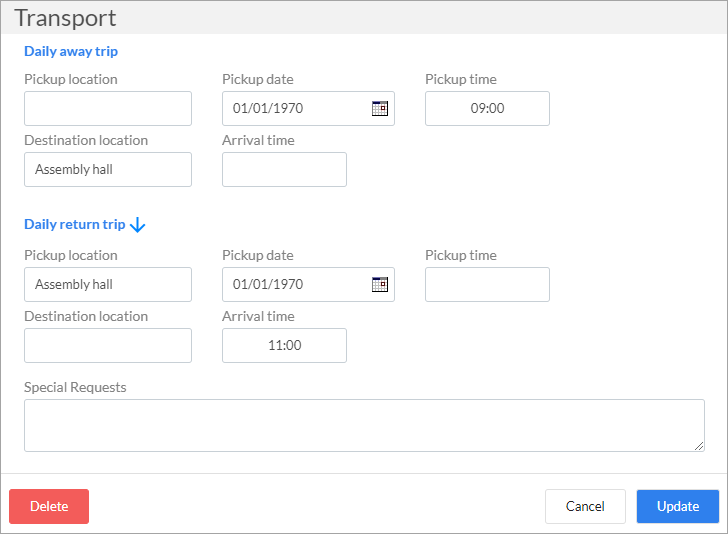Focus the return trip Pickup date field
The image size is (728, 534).
(308, 284)
